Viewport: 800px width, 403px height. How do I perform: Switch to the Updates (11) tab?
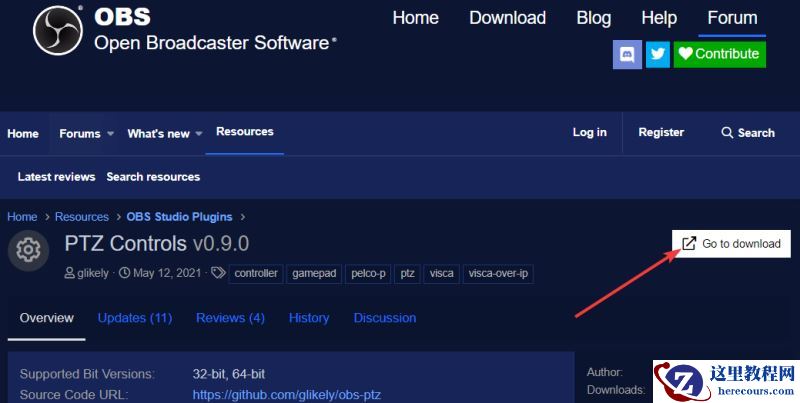(x=135, y=318)
